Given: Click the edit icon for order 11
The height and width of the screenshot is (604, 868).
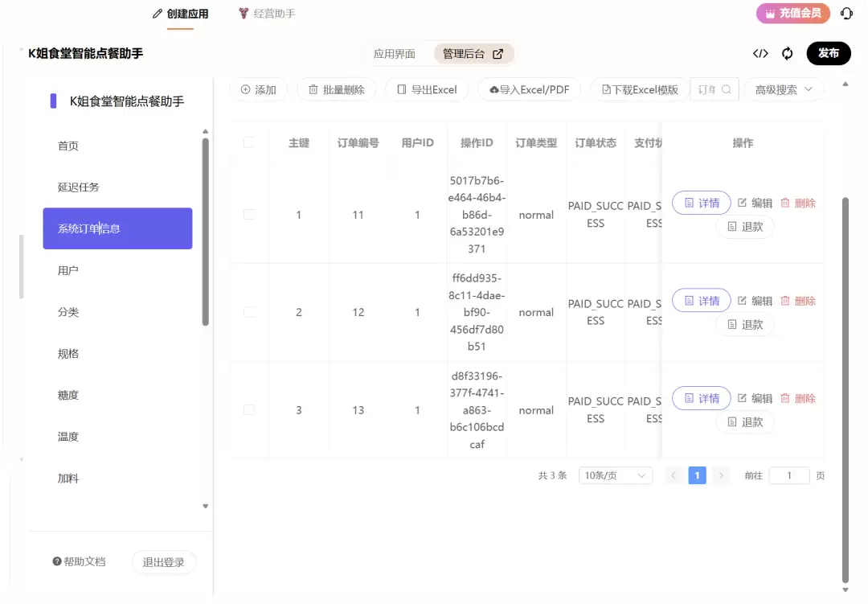Looking at the screenshot, I should (x=742, y=203).
